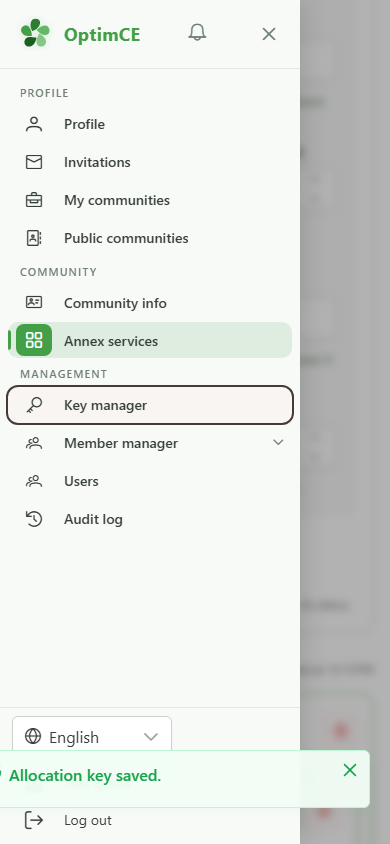Click the COMMUNITY section heading
390x844 pixels.
pyautogui.click(x=58, y=272)
